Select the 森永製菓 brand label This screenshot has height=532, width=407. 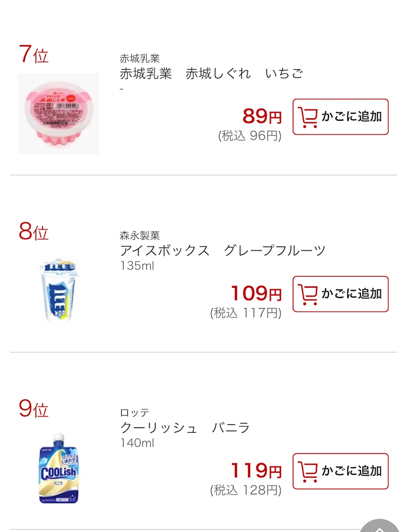[140, 236]
